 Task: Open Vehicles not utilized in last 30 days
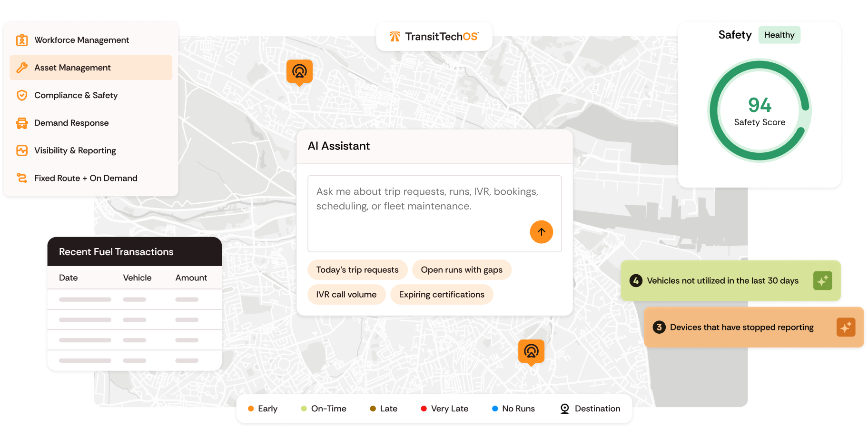[x=730, y=281]
